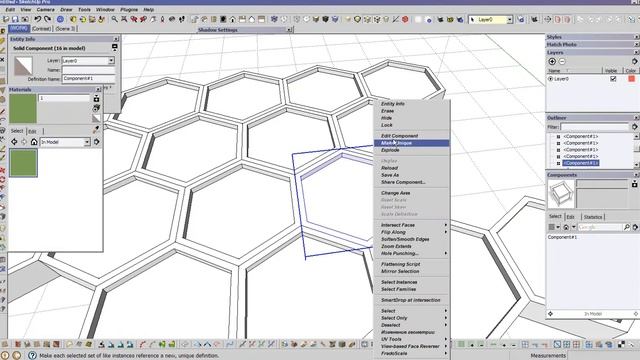Click the Entity Info toggle details icon
The height and width of the screenshot is (360, 640).
coord(115,48)
